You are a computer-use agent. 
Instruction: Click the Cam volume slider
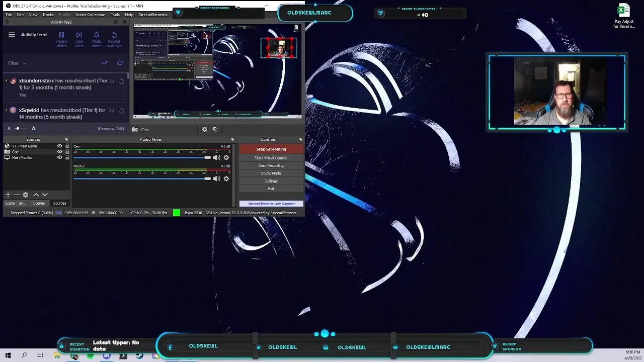click(142, 157)
